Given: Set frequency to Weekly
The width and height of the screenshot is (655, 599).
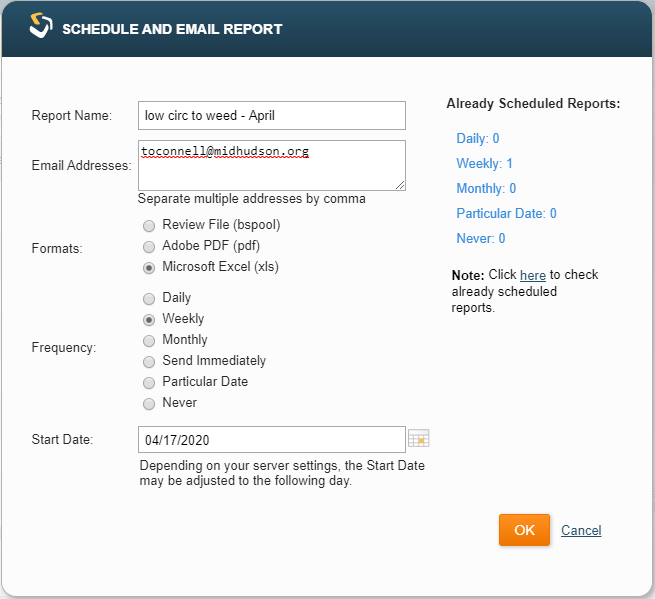Looking at the screenshot, I should tap(149, 320).
